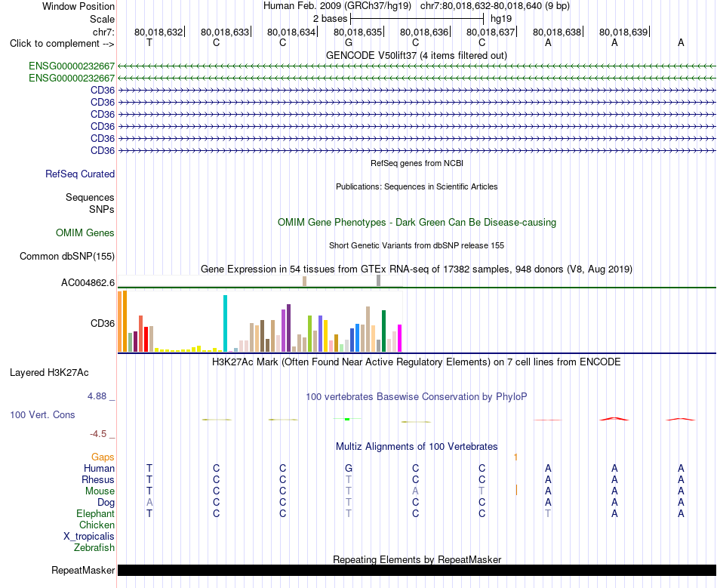Click the black RepeatMasker element bar
Viewport: 717px width, 588px height.
[417, 570]
